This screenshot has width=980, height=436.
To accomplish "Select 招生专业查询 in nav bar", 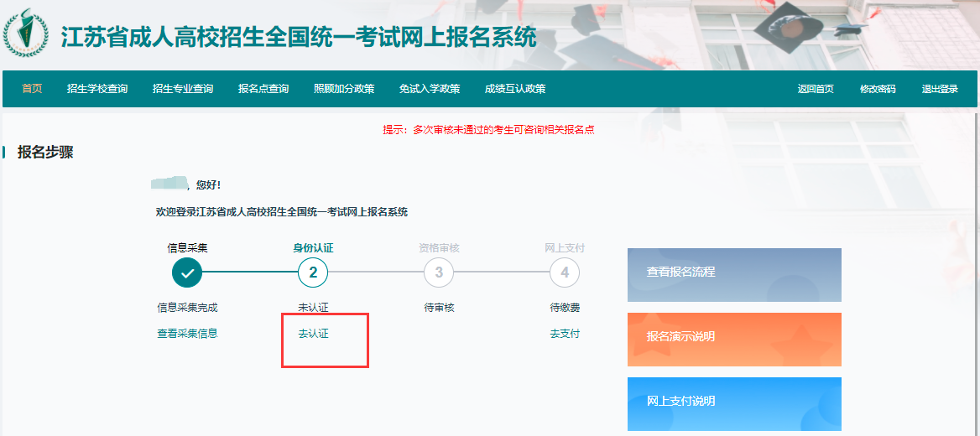I will click(x=183, y=89).
